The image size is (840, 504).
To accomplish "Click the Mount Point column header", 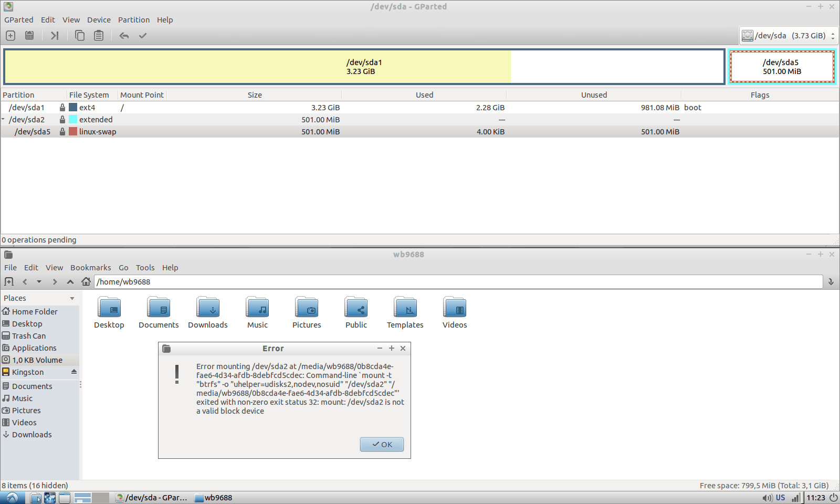I will tap(142, 95).
